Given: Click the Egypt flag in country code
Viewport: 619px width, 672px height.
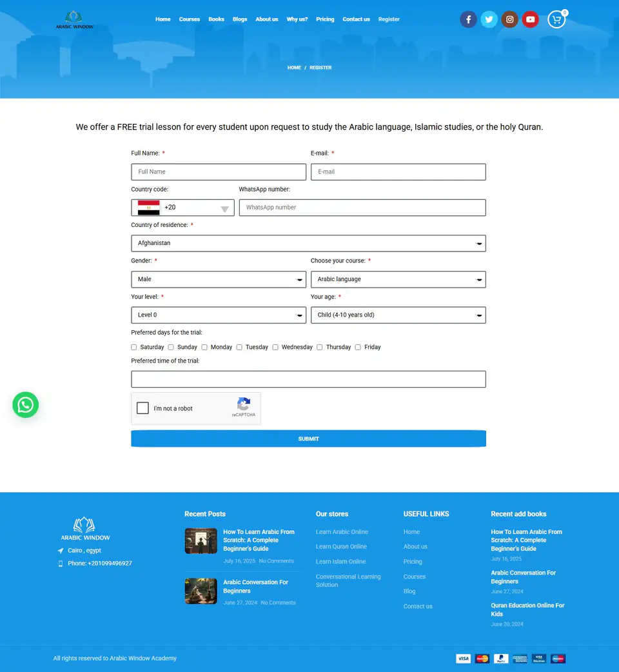Looking at the screenshot, I should coord(149,208).
